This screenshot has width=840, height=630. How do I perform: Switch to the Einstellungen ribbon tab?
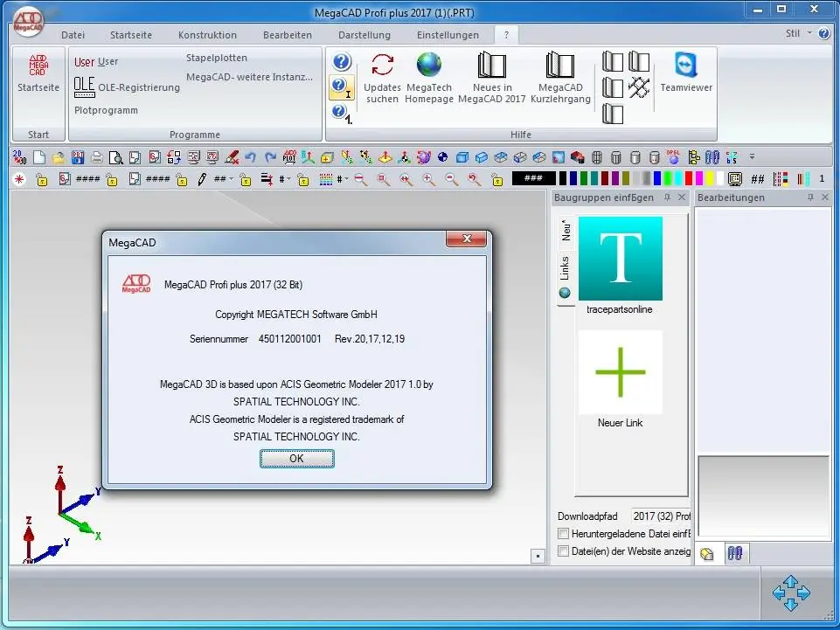pos(448,35)
